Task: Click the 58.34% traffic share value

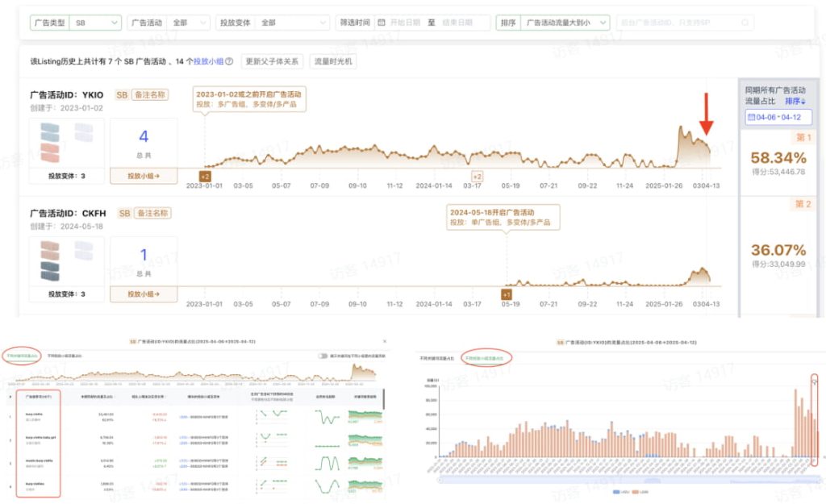Action: coord(778,157)
